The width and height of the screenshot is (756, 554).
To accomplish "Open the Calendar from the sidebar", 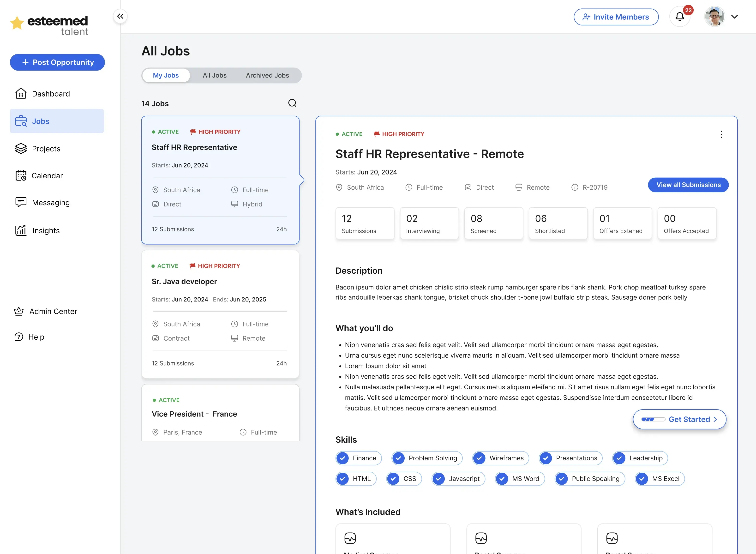I will point(47,175).
